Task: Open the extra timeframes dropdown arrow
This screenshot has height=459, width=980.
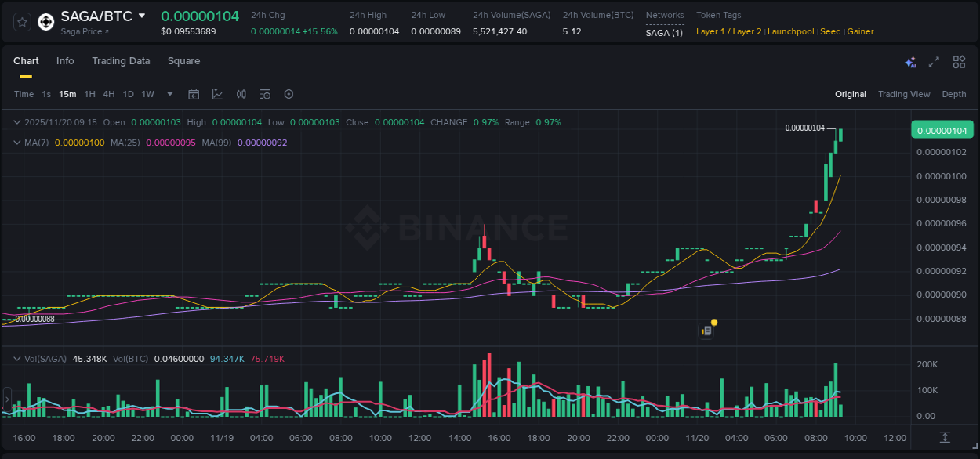Action: click(169, 94)
